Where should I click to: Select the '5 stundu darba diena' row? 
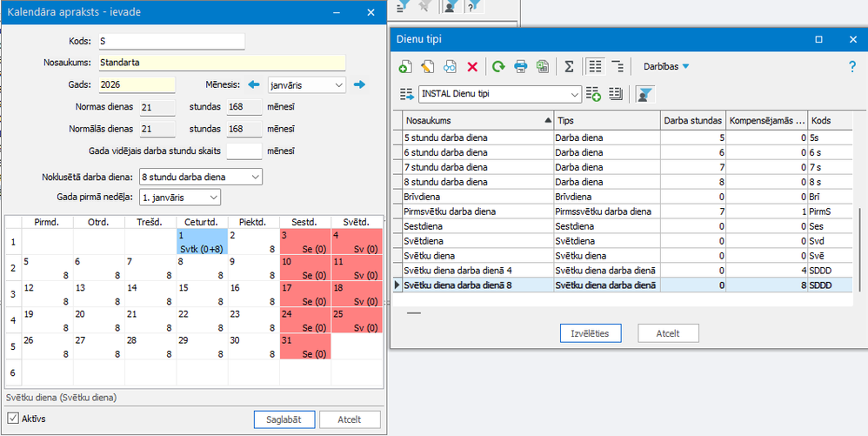click(x=623, y=137)
